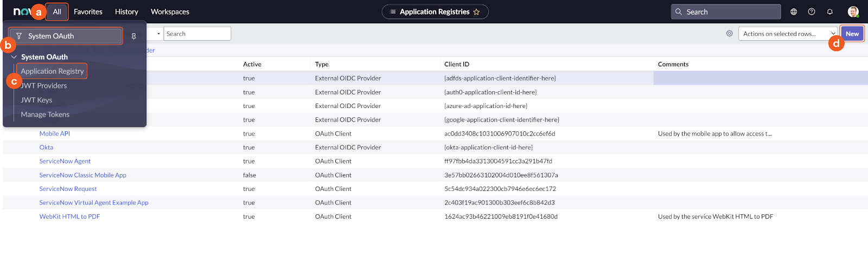The image size is (868, 255).
Task: Click the filter icon in the navigator
Action: 19,36
